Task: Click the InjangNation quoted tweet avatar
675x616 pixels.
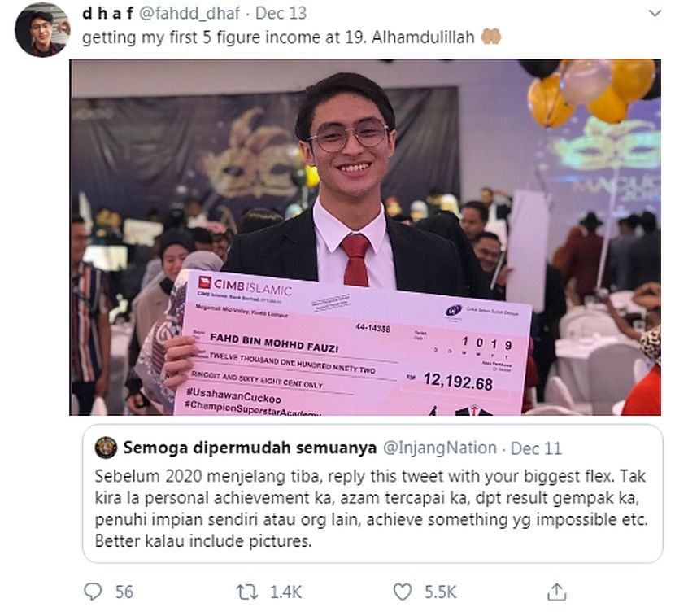Action: (x=106, y=448)
